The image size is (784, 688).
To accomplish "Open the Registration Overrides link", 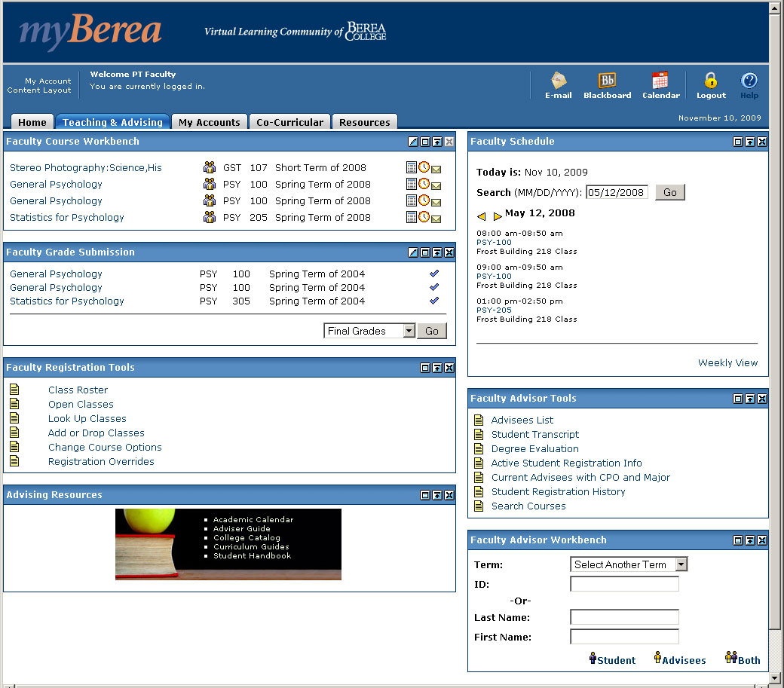I will coord(101,462).
